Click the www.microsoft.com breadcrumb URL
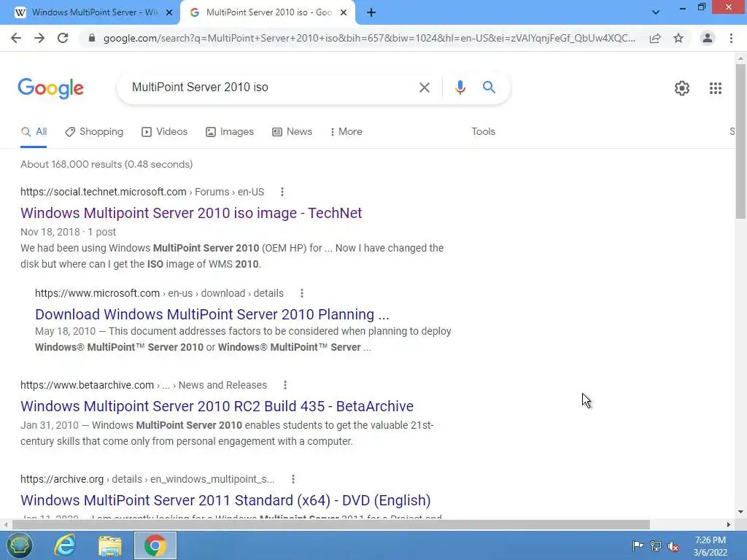Viewport: 747px width, 560px height. tap(97, 293)
